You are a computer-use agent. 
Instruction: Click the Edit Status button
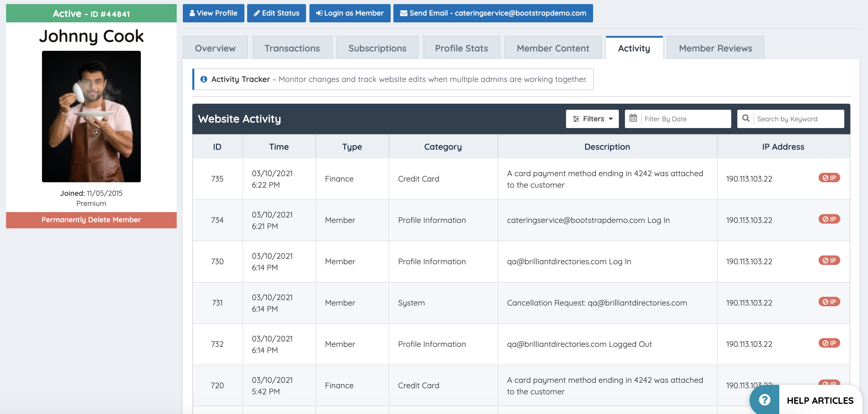click(x=276, y=13)
